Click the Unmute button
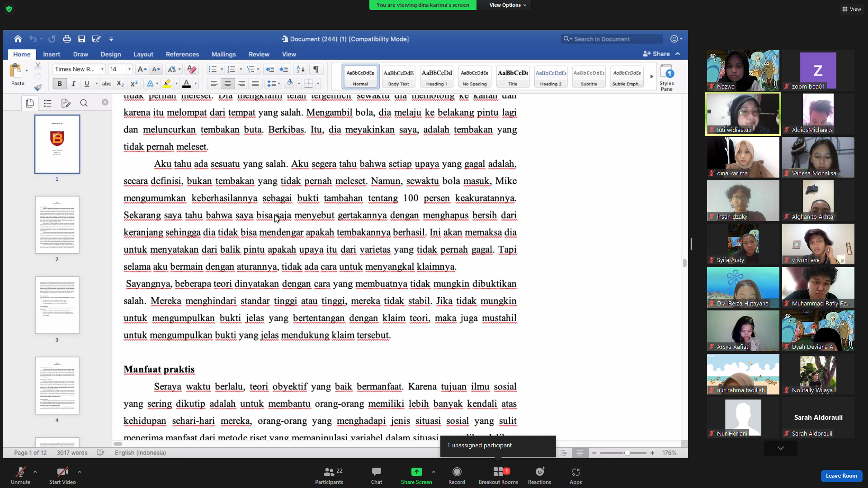This screenshot has height=488, width=868. 21,476
